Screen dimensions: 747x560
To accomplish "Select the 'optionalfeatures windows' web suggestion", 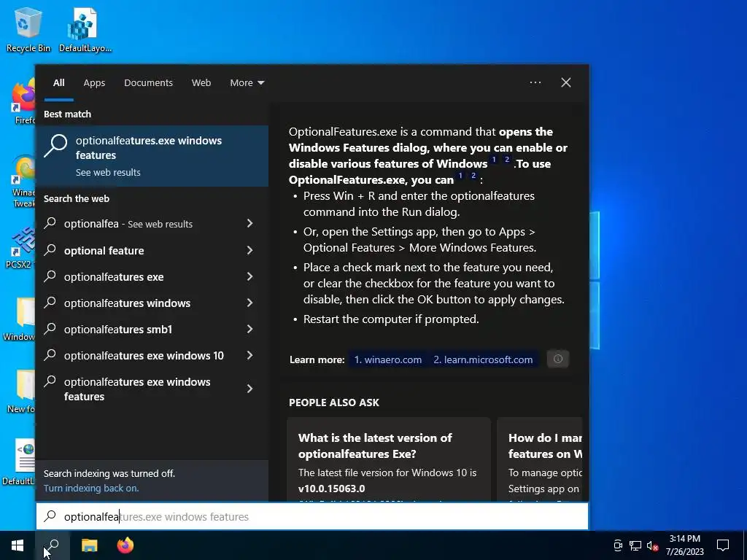I will pyautogui.click(x=127, y=303).
